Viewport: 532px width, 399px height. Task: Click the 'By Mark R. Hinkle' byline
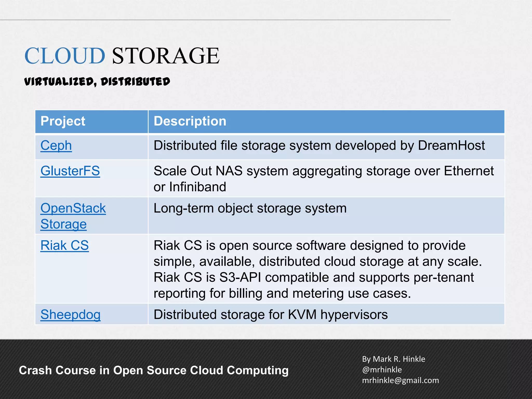(x=394, y=359)
